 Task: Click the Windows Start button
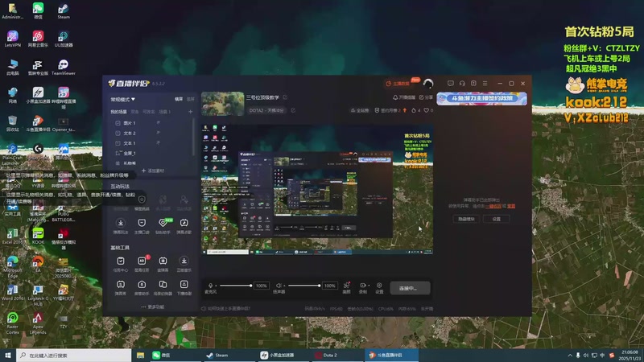point(8,355)
